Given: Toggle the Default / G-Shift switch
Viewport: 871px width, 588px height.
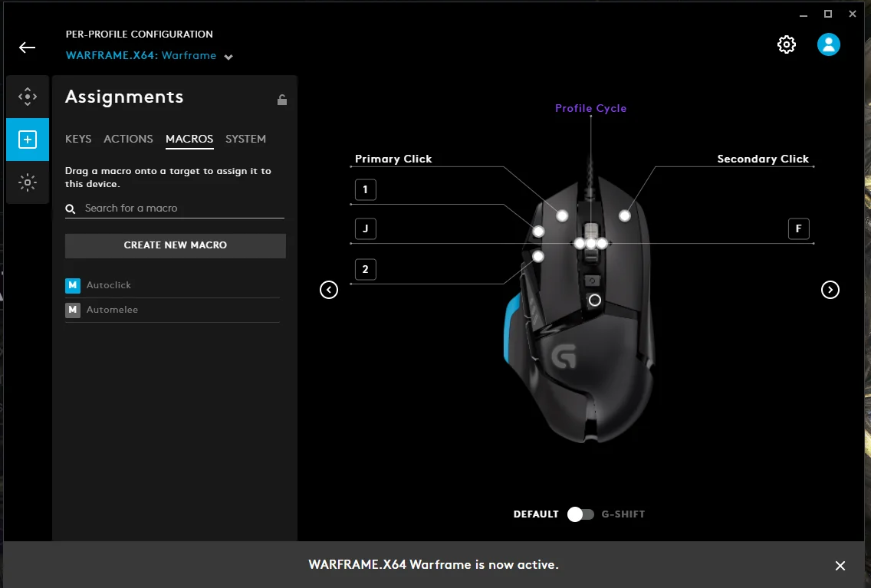Looking at the screenshot, I should 580,514.
